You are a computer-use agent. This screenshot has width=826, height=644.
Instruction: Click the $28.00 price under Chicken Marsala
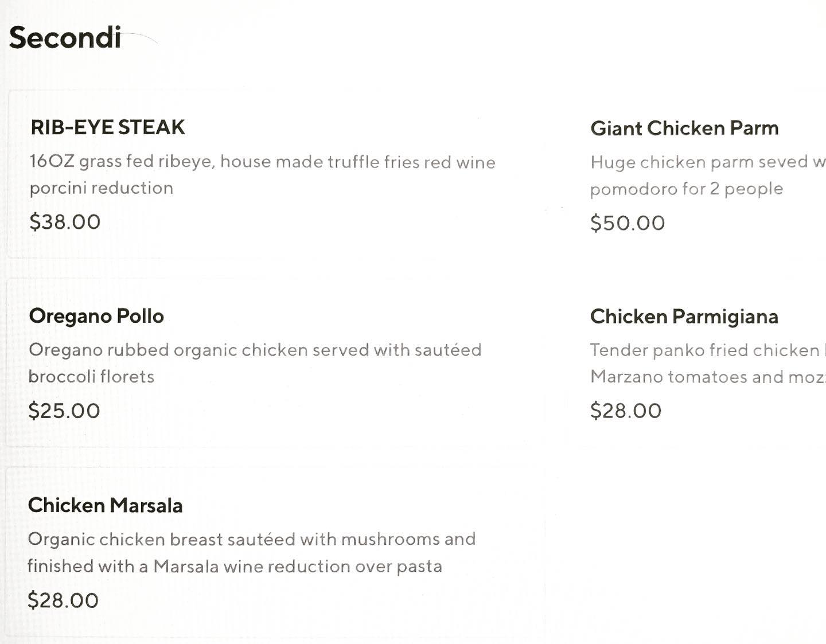coord(63,600)
